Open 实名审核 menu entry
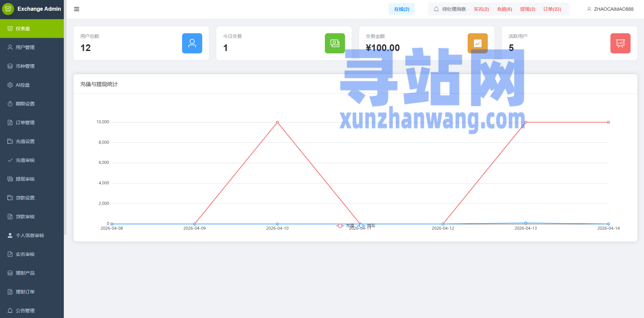Image resolution: width=644 pixels, height=318 pixels. click(x=32, y=254)
